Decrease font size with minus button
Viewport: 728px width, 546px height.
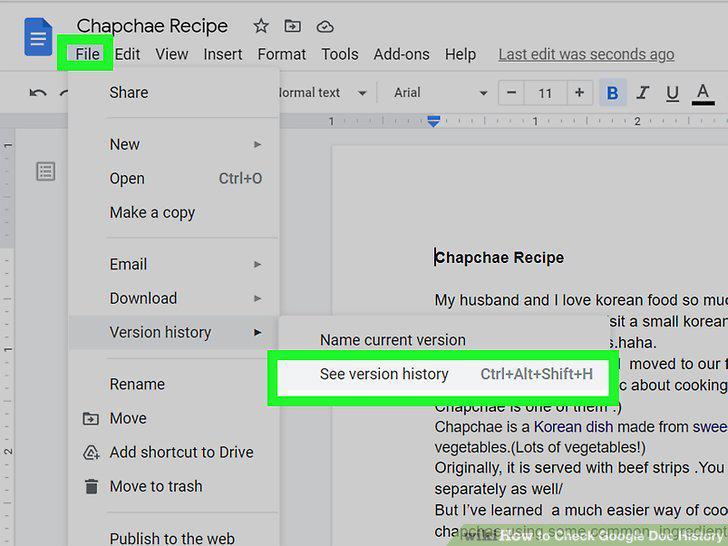tap(511, 93)
